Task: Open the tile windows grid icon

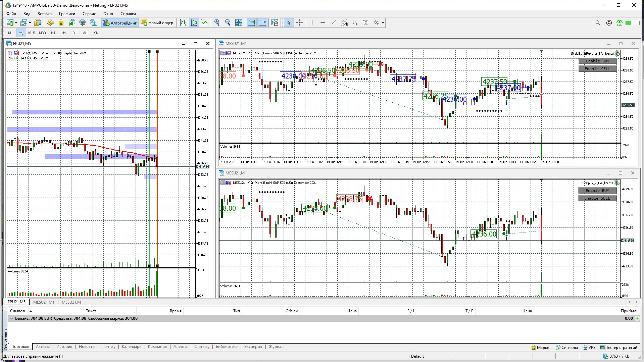Action: 239,22
